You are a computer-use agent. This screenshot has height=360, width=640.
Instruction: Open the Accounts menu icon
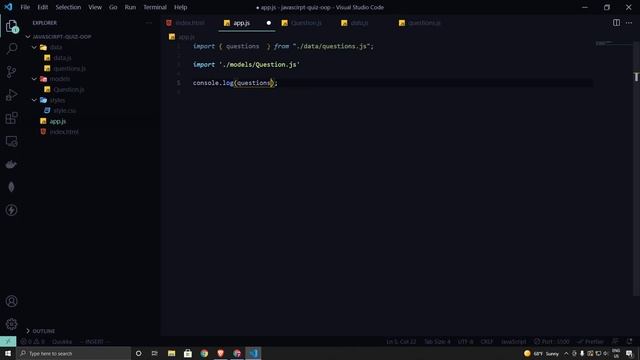(x=11, y=301)
